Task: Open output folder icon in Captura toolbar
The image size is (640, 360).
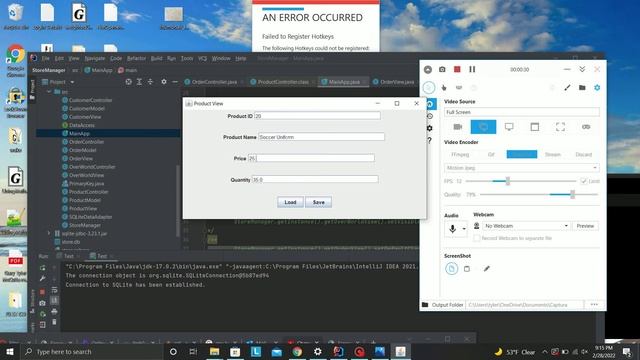Action: coord(582,87)
